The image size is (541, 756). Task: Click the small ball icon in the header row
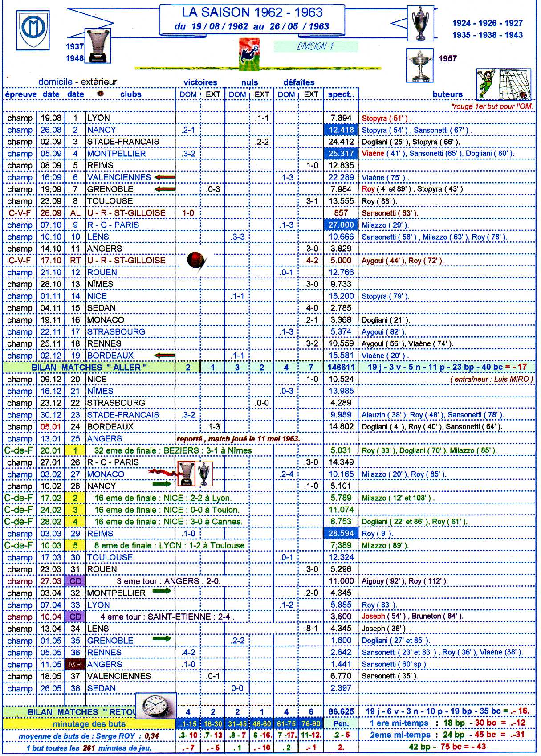click(x=101, y=94)
